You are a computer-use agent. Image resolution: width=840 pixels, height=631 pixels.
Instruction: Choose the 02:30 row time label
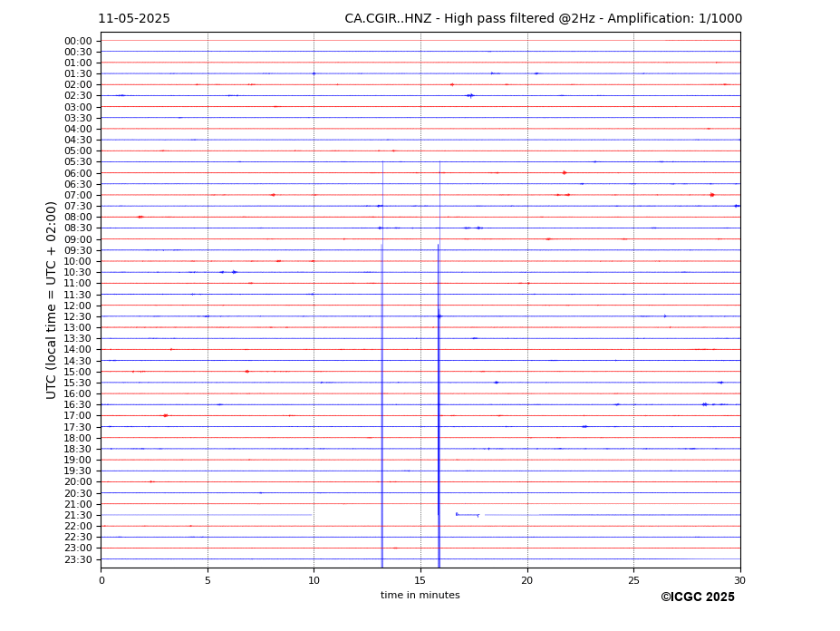[x=78, y=96]
